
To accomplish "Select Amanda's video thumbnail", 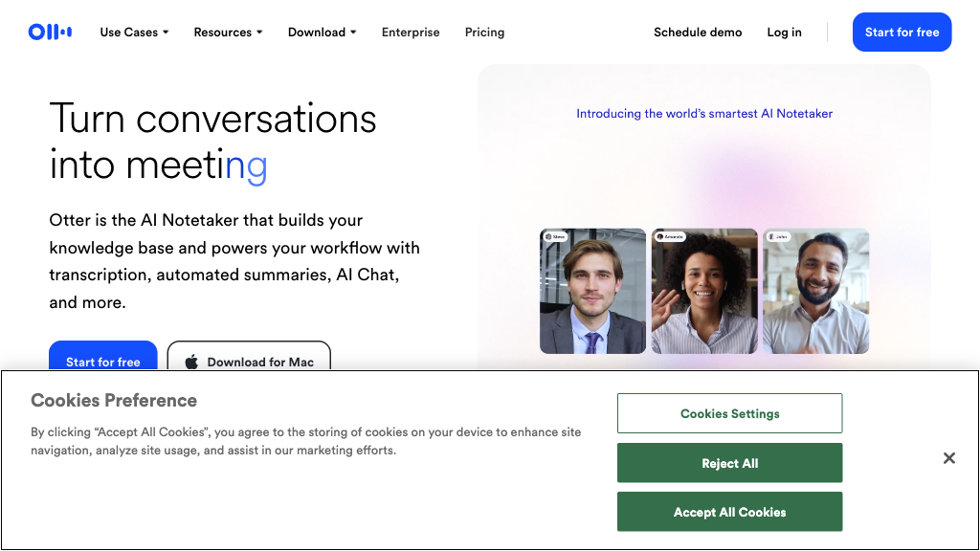I will coord(704,292).
